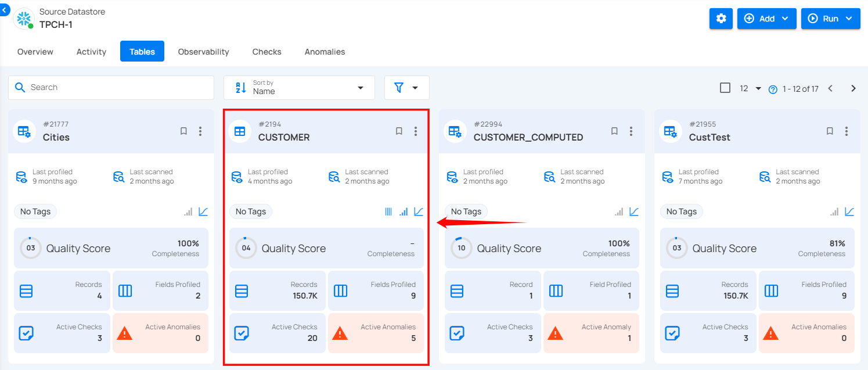Viewport: 868px width, 370px height.
Task: Expand the Sort by Name dropdown
Action: (299, 88)
